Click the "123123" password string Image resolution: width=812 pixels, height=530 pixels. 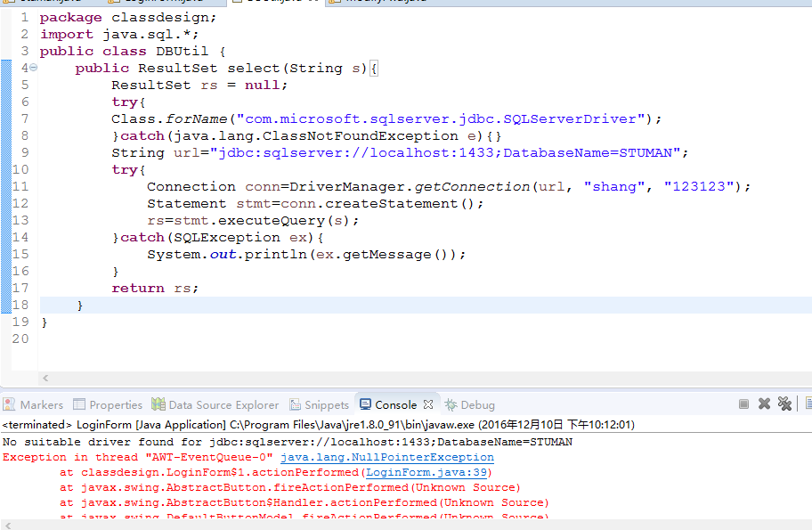tap(699, 186)
